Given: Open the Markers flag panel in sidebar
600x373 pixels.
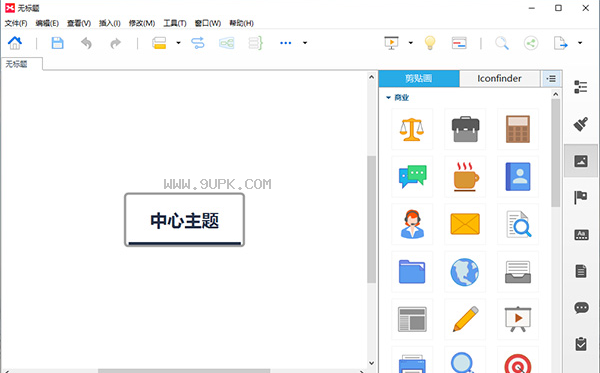Looking at the screenshot, I should (x=580, y=197).
